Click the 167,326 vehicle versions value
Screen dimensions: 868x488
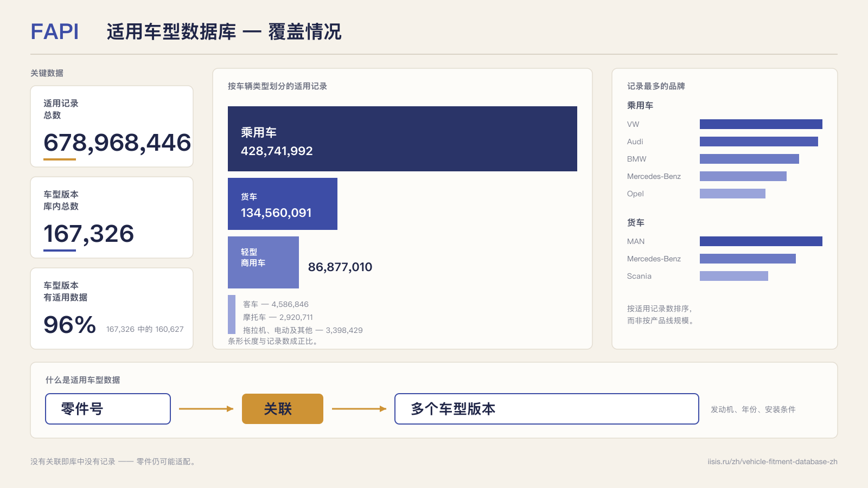88,234
